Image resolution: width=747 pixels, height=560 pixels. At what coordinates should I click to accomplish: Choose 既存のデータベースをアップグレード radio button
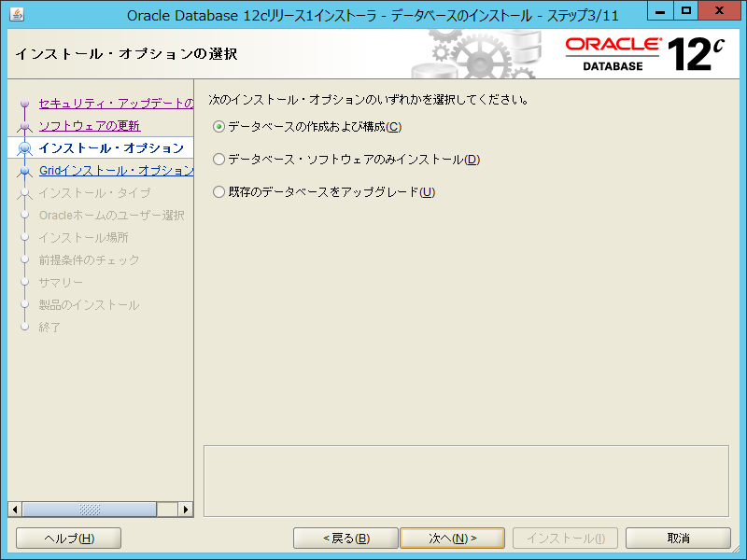tap(219, 192)
